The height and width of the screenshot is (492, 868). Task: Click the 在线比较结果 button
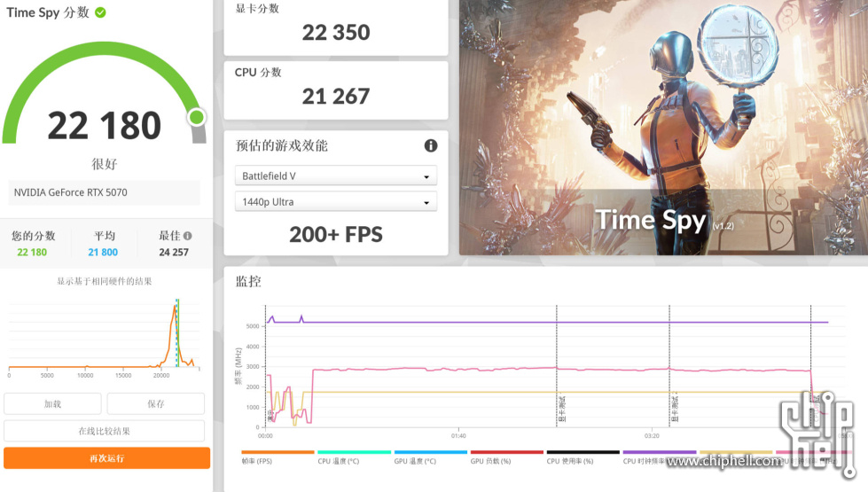pyautogui.click(x=104, y=431)
